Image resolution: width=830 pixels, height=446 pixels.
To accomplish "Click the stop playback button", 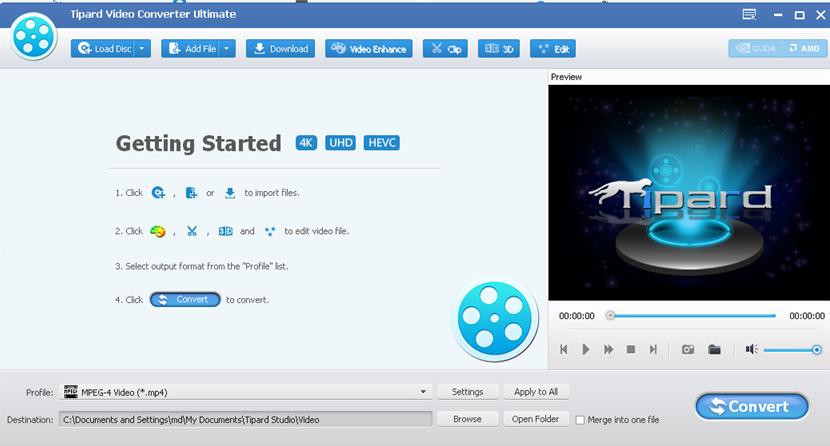I will pyautogui.click(x=631, y=349).
